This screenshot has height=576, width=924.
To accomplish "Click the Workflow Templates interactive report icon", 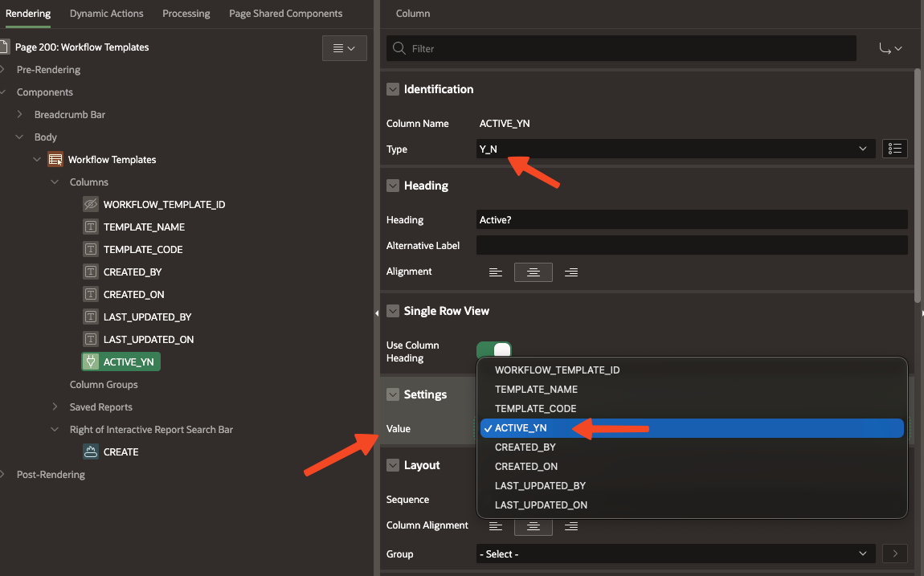I will (55, 160).
